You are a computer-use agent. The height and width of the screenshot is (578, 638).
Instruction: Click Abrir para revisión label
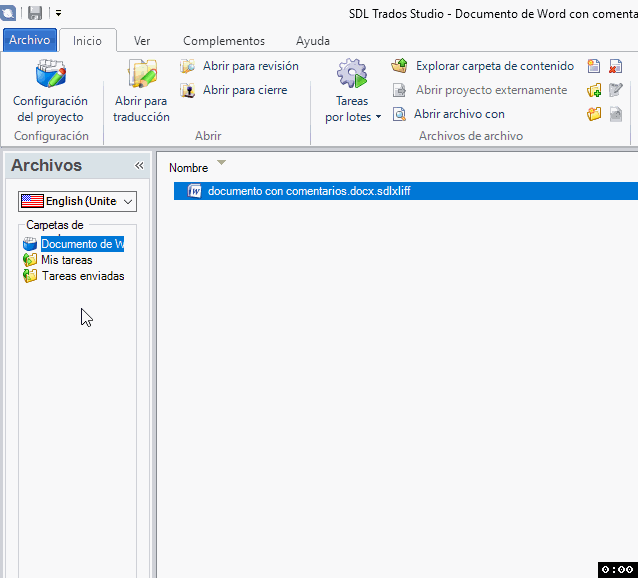(x=251, y=66)
